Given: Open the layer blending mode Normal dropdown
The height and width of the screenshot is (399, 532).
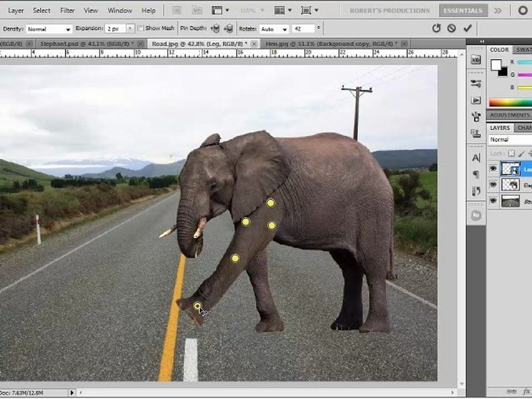Looking at the screenshot, I should click(510, 140).
